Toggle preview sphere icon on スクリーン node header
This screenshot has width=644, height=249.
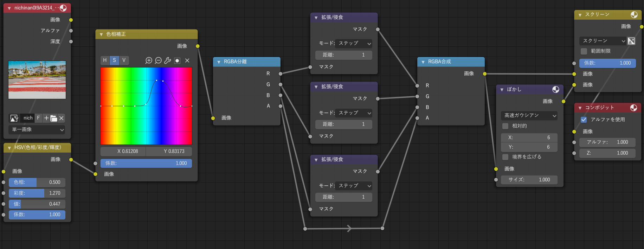point(634,15)
